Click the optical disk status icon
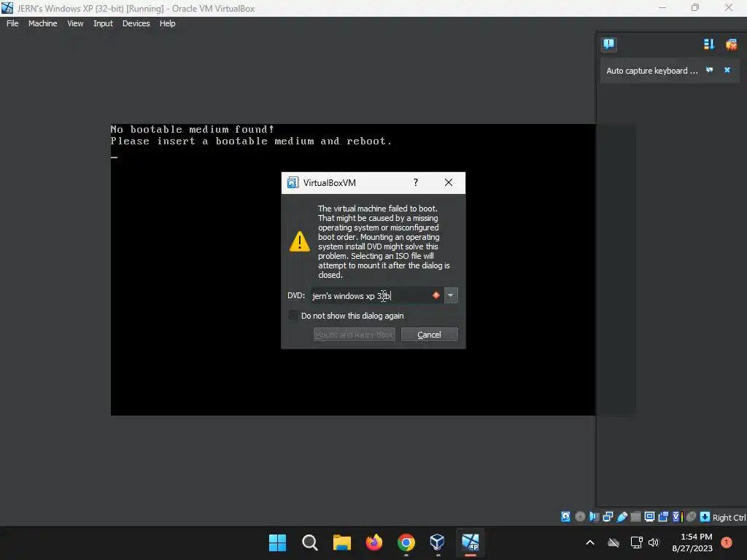The width and height of the screenshot is (747, 560). (580, 517)
